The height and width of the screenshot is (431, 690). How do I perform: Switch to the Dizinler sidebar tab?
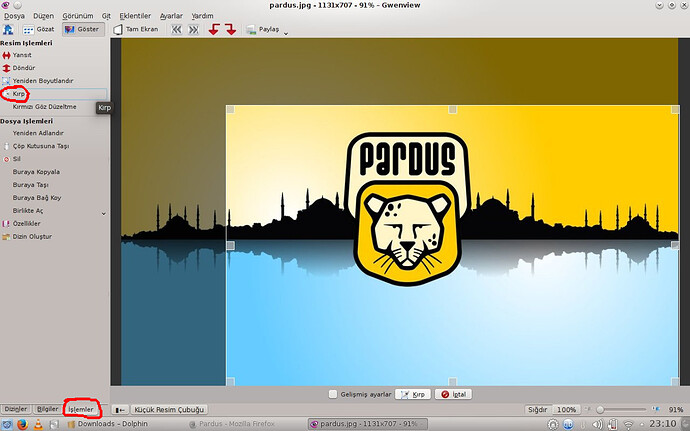click(16, 409)
